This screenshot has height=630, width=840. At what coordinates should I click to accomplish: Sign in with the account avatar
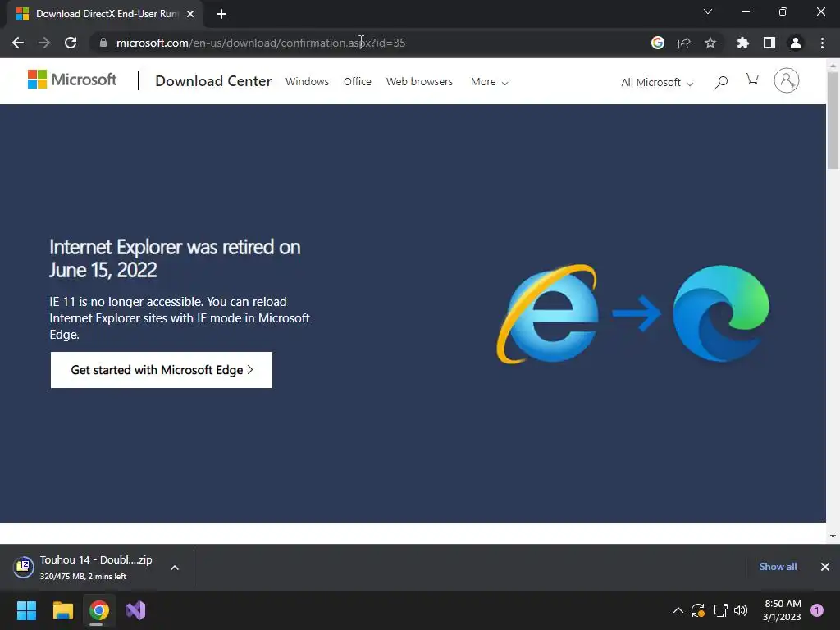coord(787,81)
